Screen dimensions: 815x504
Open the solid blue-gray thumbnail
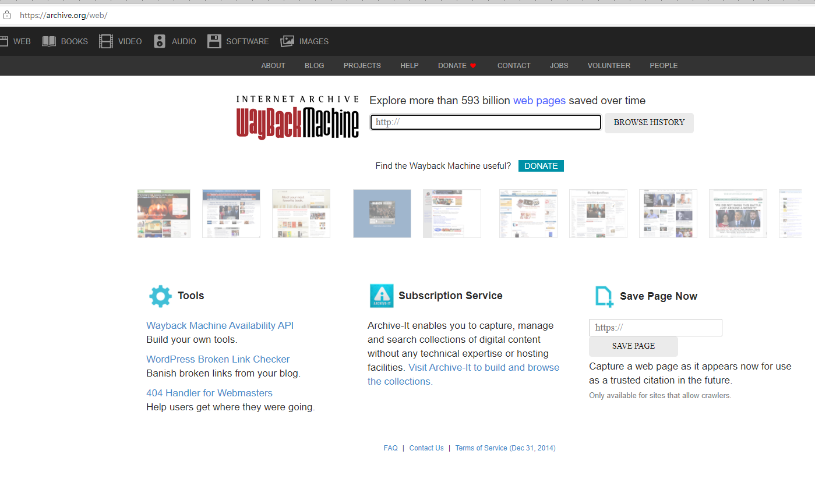click(x=382, y=214)
